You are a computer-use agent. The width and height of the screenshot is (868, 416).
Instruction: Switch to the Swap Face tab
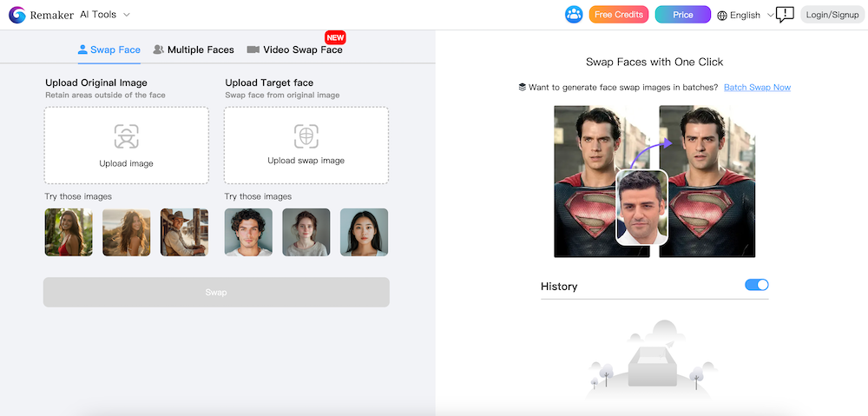(x=109, y=50)
